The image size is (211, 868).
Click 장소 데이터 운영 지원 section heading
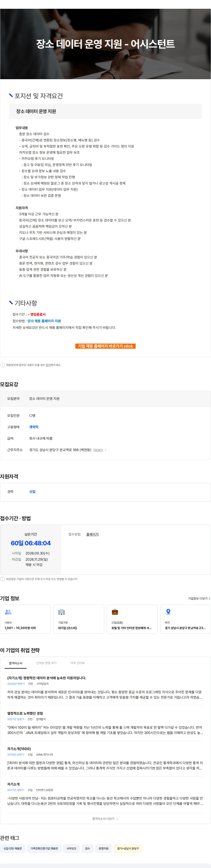coord(36,111)
